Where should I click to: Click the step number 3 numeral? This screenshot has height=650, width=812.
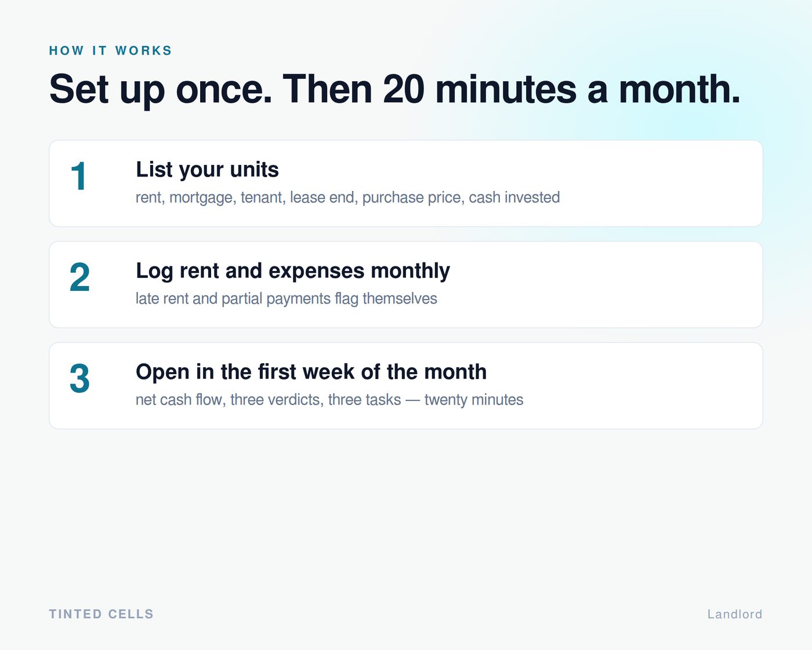79,378
